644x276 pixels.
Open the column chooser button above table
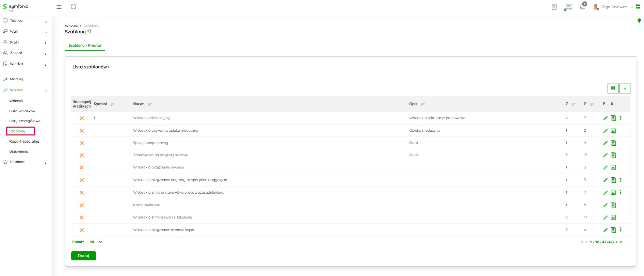(x=613, y=88)
